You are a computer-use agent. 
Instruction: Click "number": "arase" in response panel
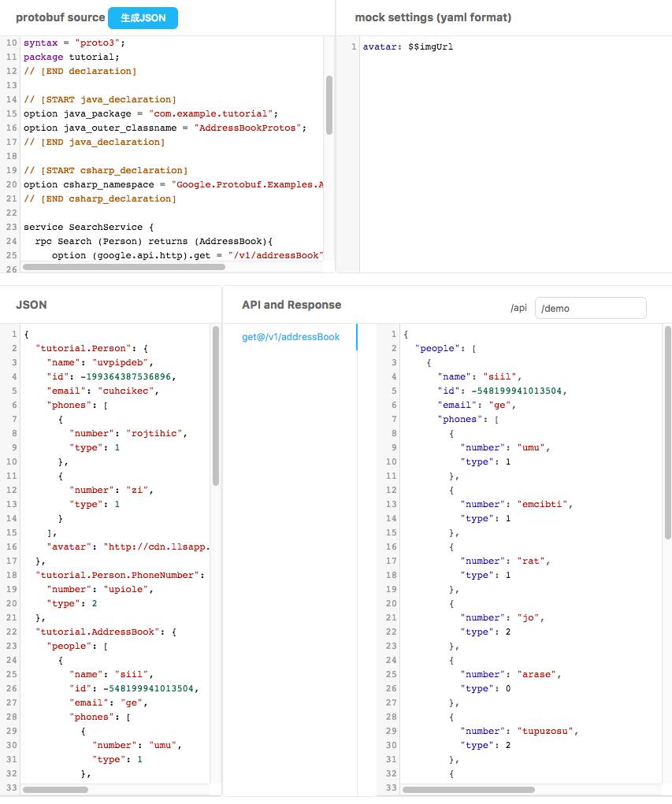[x=511, y=674]
